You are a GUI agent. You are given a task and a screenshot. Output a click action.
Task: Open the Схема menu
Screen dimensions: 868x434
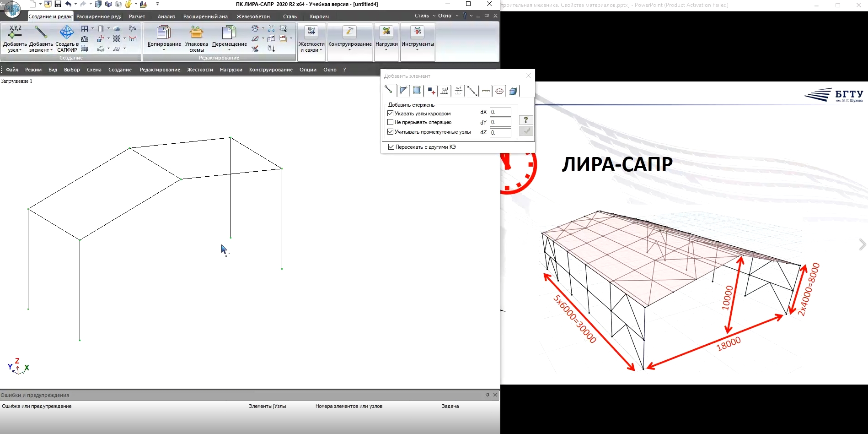pyautogui.click(x=94, y=70)
